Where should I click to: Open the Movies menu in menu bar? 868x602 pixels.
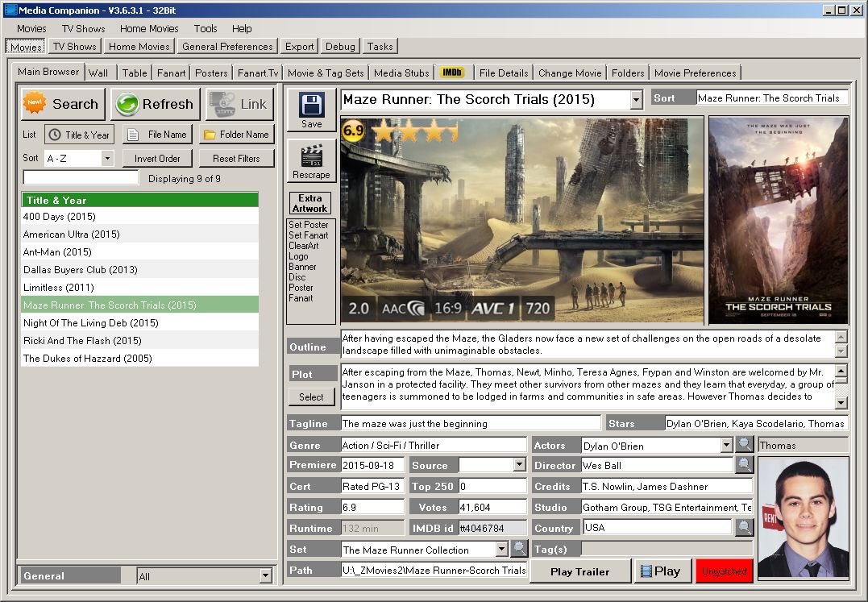point(31,29)
